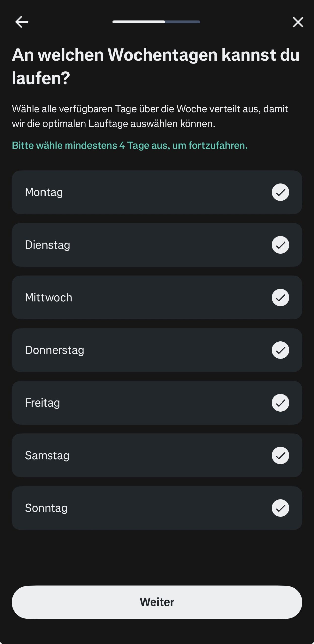314x644 pixels.
Task: Select the Sonntag day label
Action: 46,508
